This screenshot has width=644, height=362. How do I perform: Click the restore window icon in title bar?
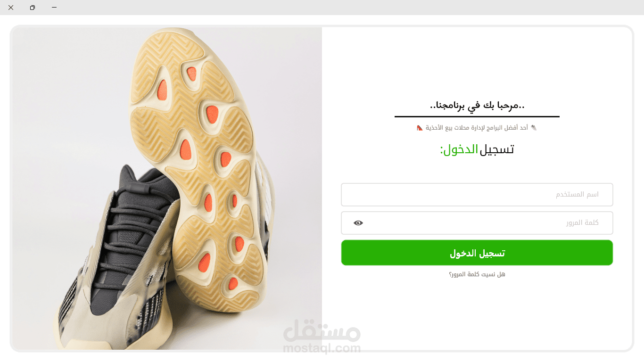click(x=33, y=8)
